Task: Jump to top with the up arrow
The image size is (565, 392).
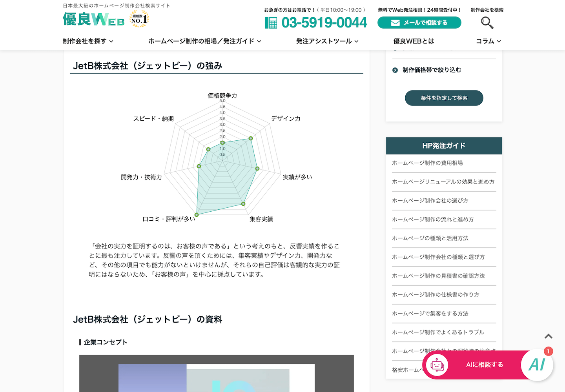Action: (x=549, y=336)
